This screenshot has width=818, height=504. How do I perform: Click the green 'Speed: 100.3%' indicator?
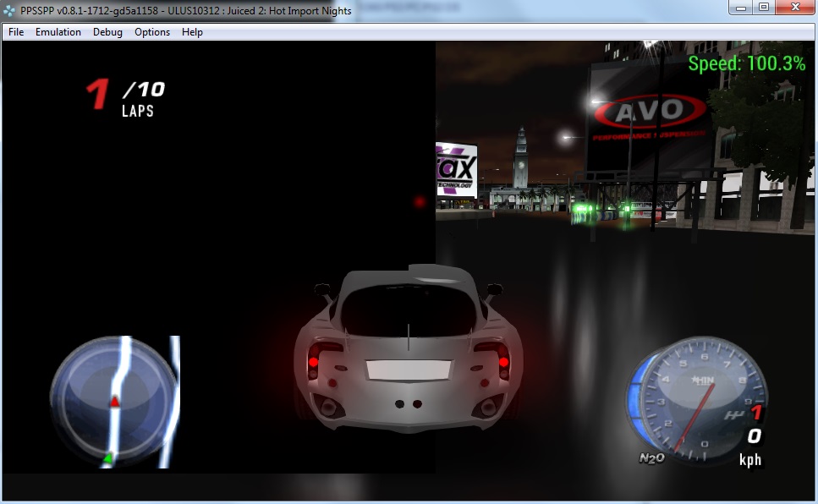click(x=747, y=63)
